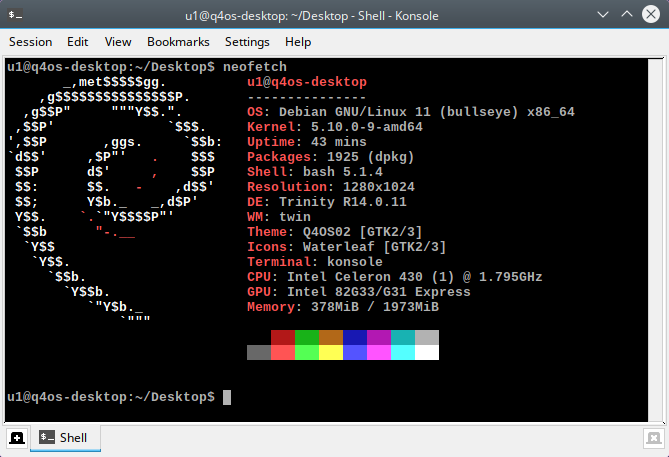This screenshot has width=669, height=457.
Task: Click the terminal icon in the title bar
Action: [x=15, y=15]
